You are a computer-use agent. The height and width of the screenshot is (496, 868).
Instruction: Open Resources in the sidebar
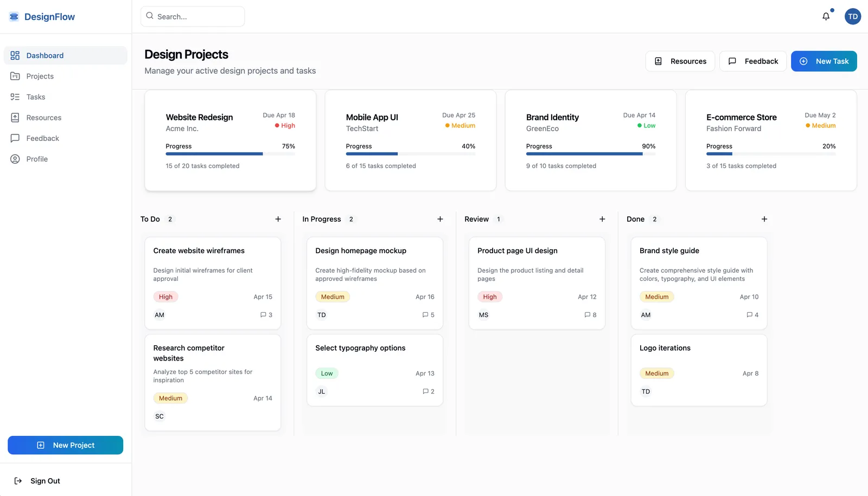point(66,118)
